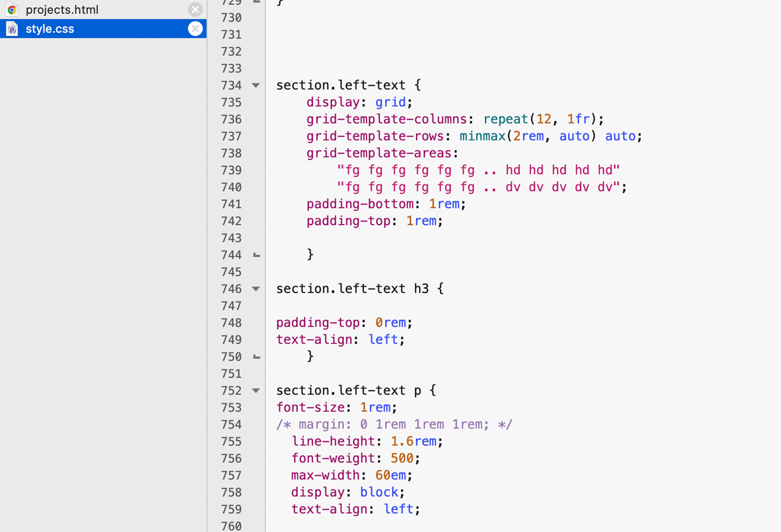Image resolution: width=781 pixels, height=532 pixels.
Task: Click the fold end marker at line 744
Action: tap(256, 255)
